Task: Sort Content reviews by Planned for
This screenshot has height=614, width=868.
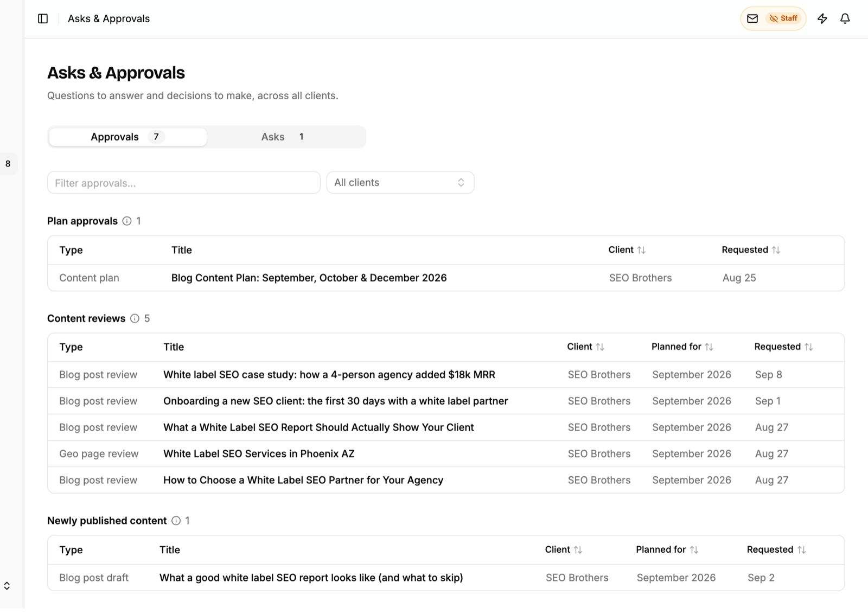Action: coord(682,347)
